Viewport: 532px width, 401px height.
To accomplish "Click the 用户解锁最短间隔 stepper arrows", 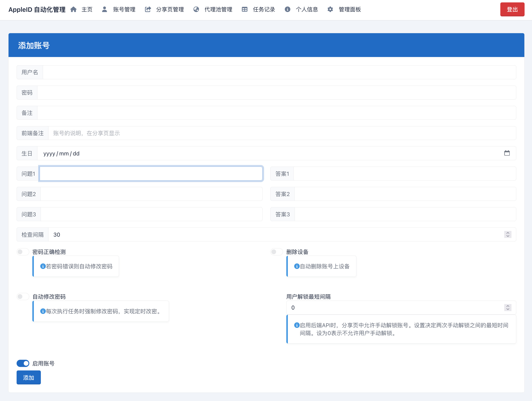I will [508, 308].
